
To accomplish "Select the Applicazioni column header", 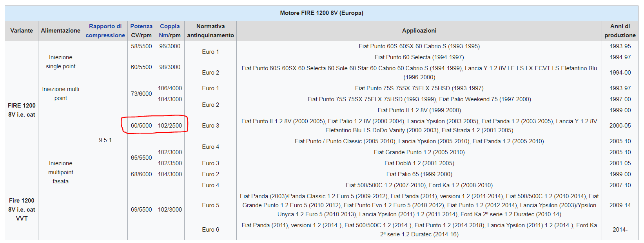I will click(x=419, y=31).
